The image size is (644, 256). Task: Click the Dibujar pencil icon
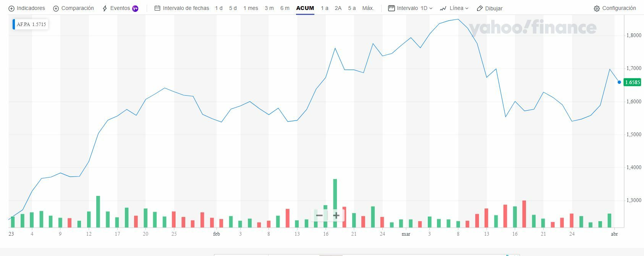480,8
